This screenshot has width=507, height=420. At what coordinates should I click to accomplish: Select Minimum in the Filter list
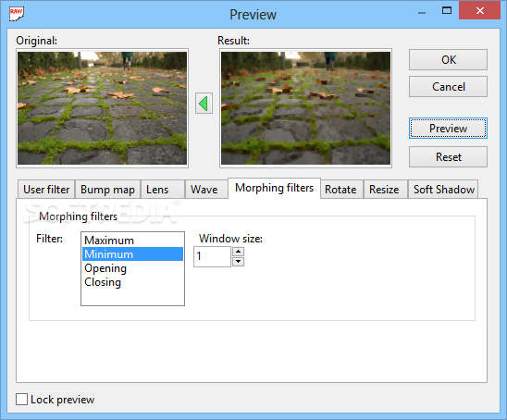click(x=132, y=254)
